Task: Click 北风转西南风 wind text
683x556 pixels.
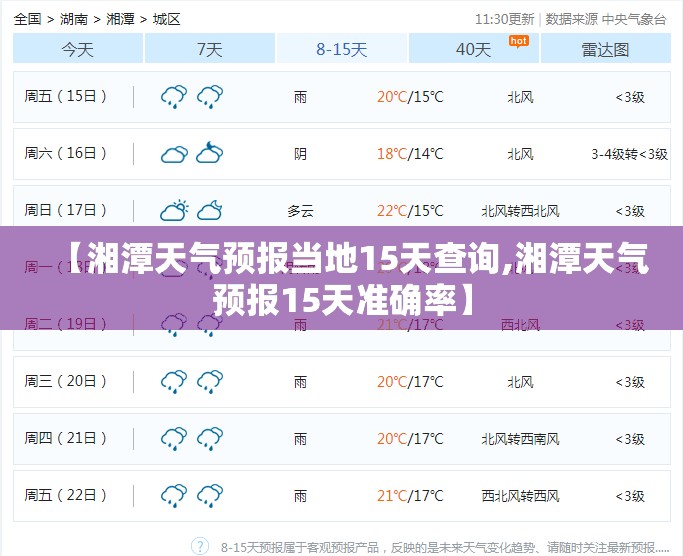Action: pyautogui.click(x=520, y=439)
